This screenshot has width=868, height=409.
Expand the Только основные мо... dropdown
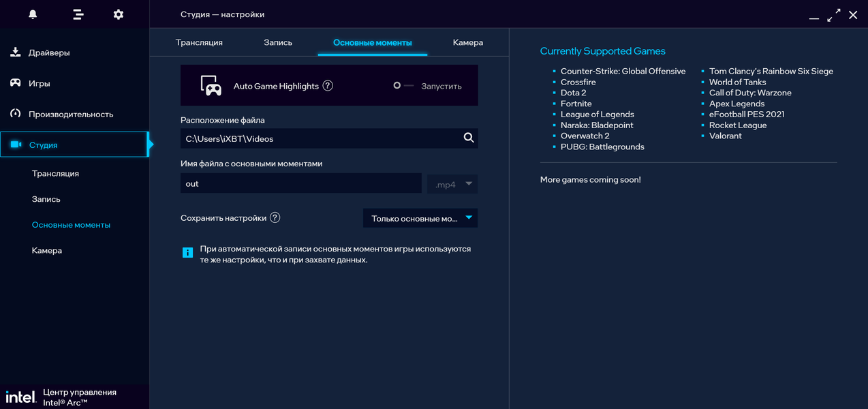pos(420,218)
